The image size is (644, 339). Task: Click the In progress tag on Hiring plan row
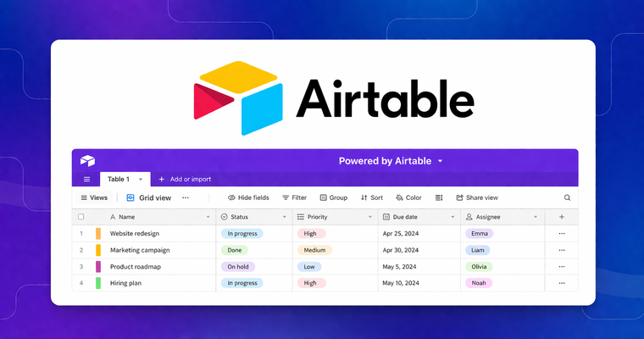(242, 283)
